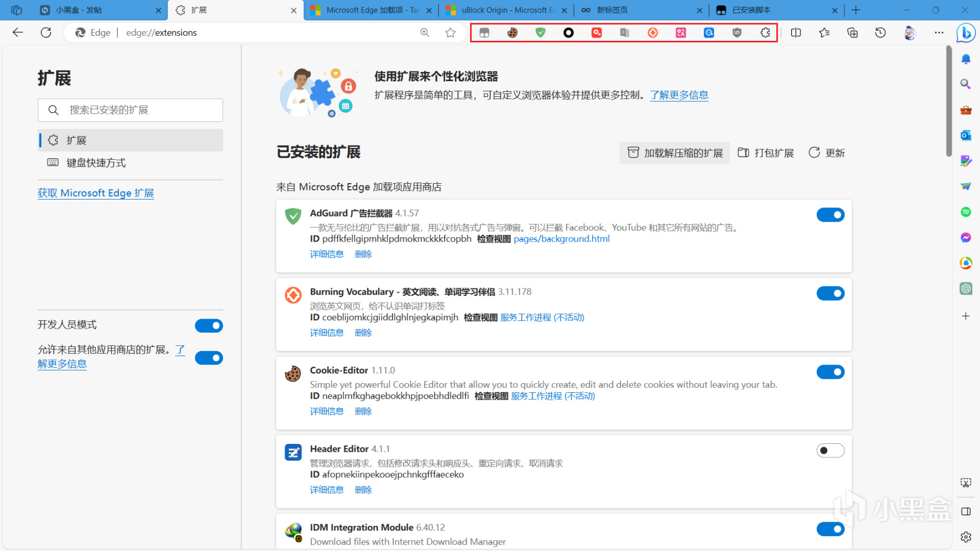
Task: Open the Burning Vocabulary toolbar icon
Action: point(653,33)
